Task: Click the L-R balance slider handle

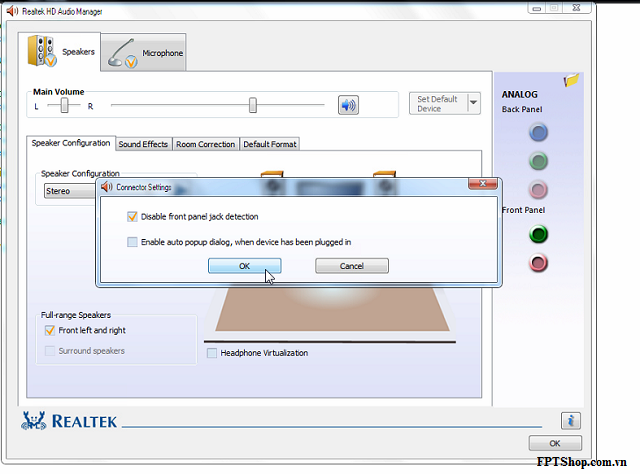Action: (64, 106)
